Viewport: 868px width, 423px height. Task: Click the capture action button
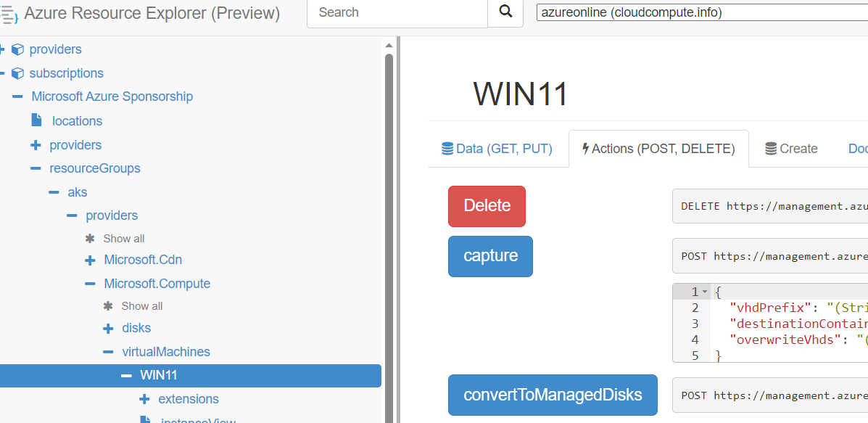pyautogui.click(x=490, y=256)
